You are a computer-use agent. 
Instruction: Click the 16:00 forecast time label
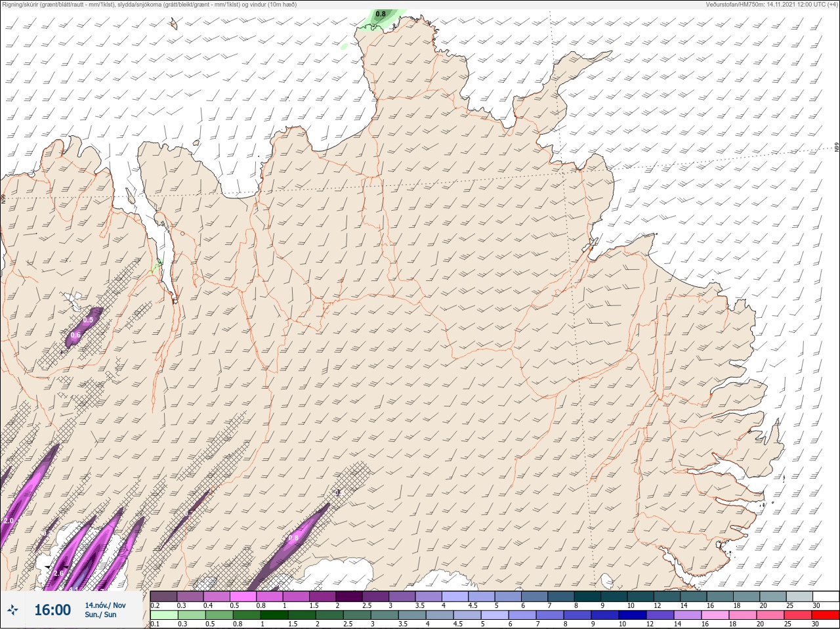click(x=52, y=610)
